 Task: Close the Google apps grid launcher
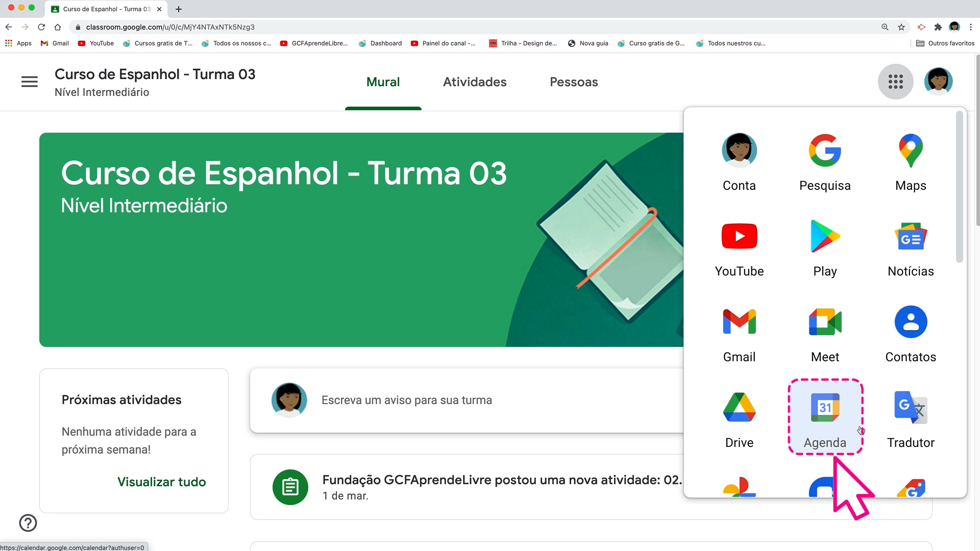(895, 82)
